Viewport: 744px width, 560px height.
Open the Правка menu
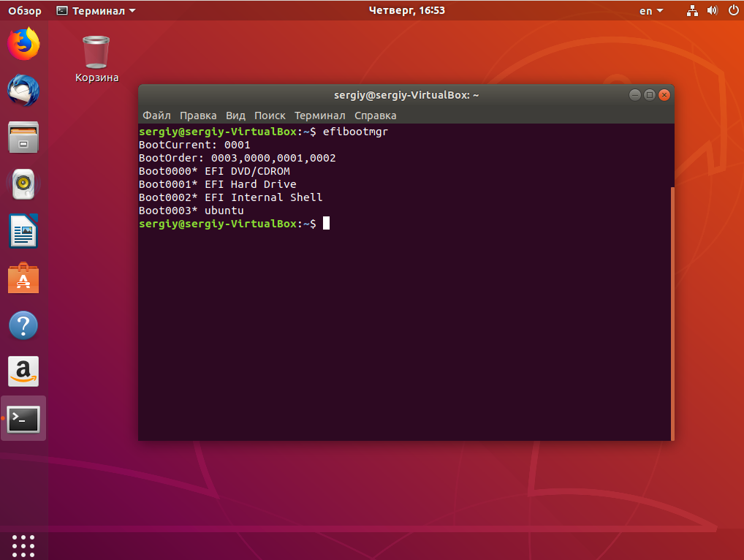pos(198,116)
